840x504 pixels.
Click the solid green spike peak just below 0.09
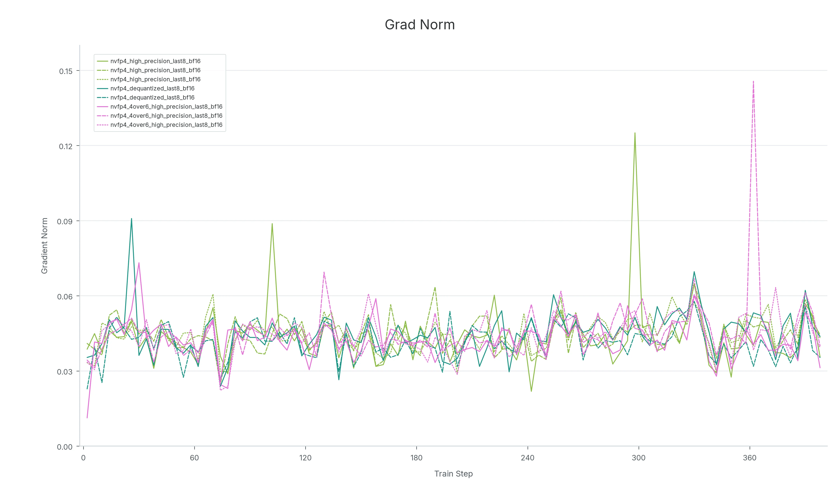pos(272,223)
